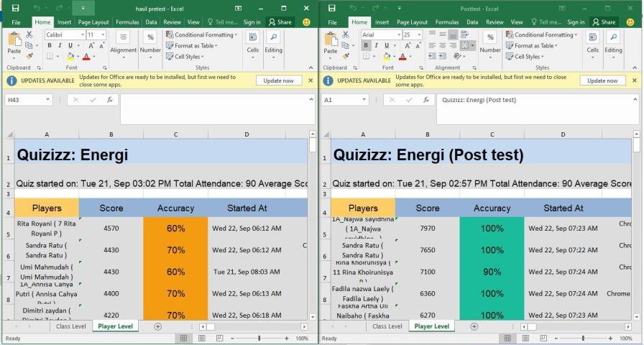Open Insert tab in hasil pretest window
The image size is (644, 345).
click(64, 22)
